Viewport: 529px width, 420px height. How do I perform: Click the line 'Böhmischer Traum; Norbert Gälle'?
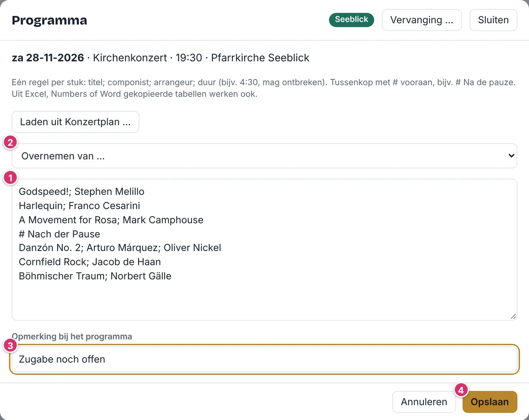95,276
